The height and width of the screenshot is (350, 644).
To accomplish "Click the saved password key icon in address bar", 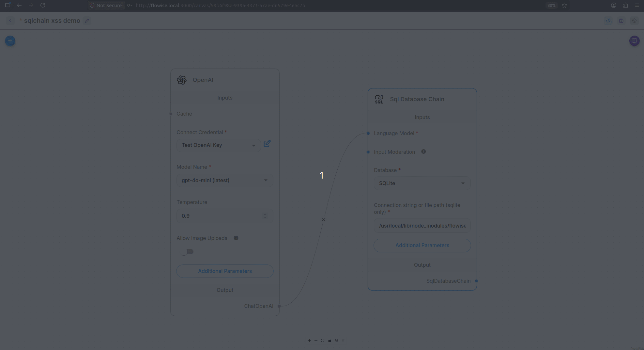I will pos(130,5).
